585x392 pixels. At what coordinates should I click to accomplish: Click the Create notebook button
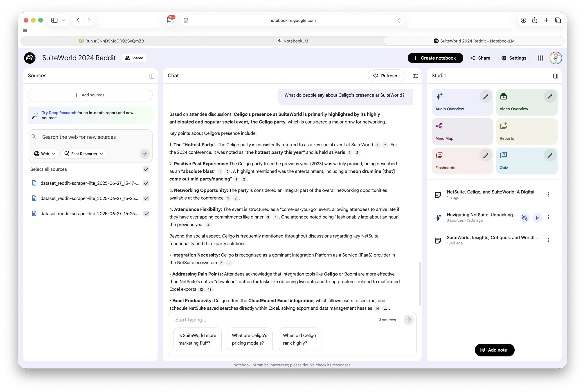[x=435, y=58]
